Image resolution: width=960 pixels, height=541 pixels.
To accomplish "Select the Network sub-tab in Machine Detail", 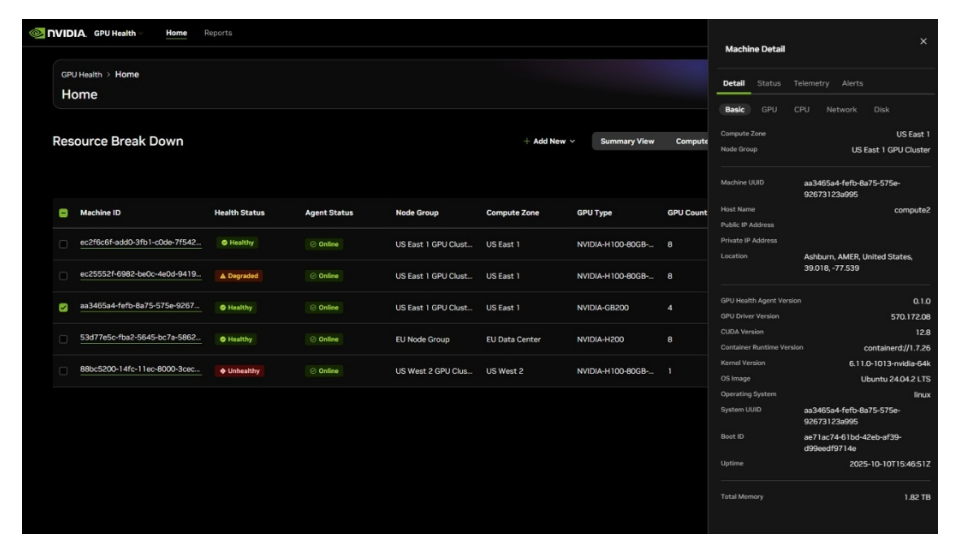I will [841, 109].
